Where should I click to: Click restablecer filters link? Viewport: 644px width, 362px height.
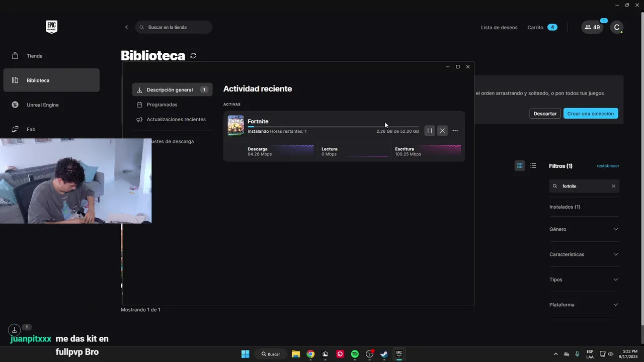pyautogui.click(x=608, y=166)
